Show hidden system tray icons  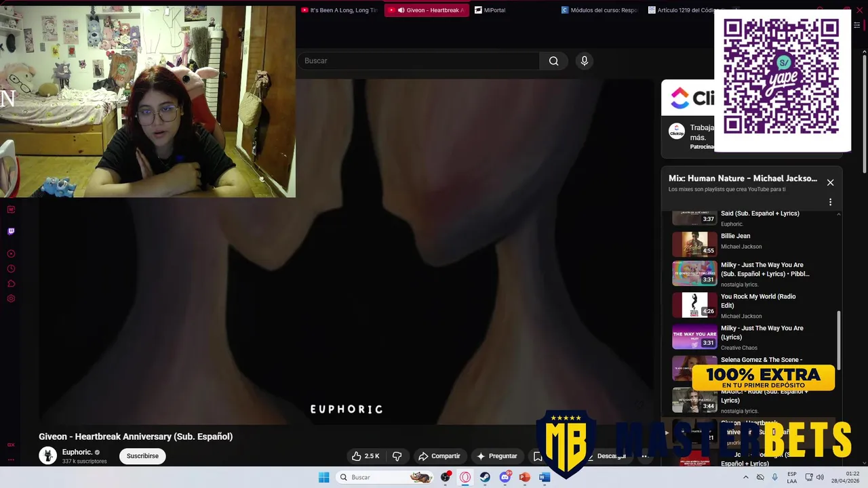746,477
